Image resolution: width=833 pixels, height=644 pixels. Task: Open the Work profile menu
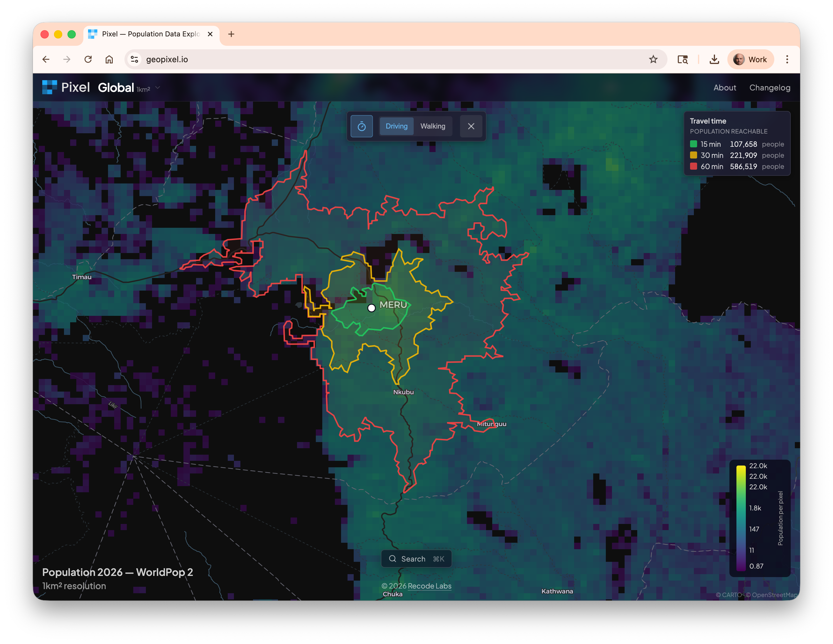coord(750,59)
